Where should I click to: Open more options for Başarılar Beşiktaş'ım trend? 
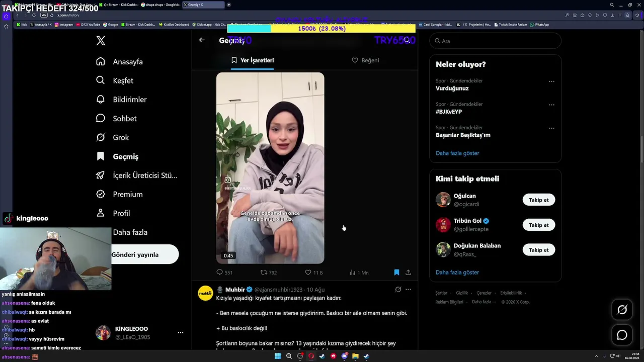pos(551,128)
